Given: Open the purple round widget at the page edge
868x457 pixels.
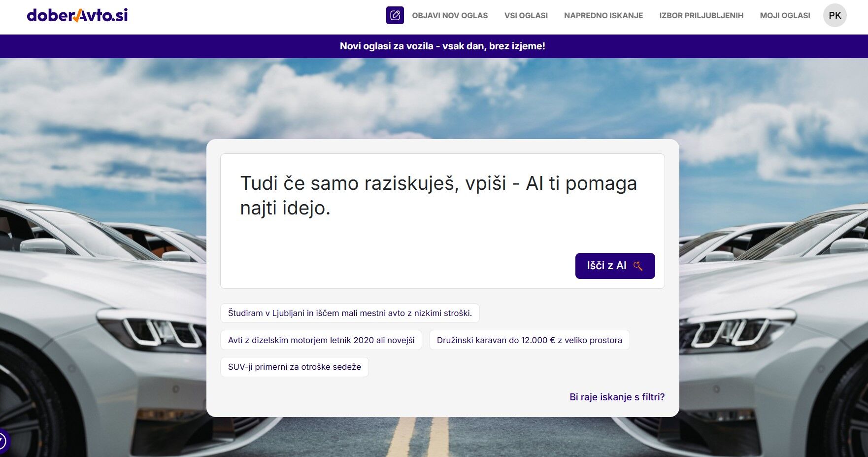Looking at the screenshot, I should point(3,441).
